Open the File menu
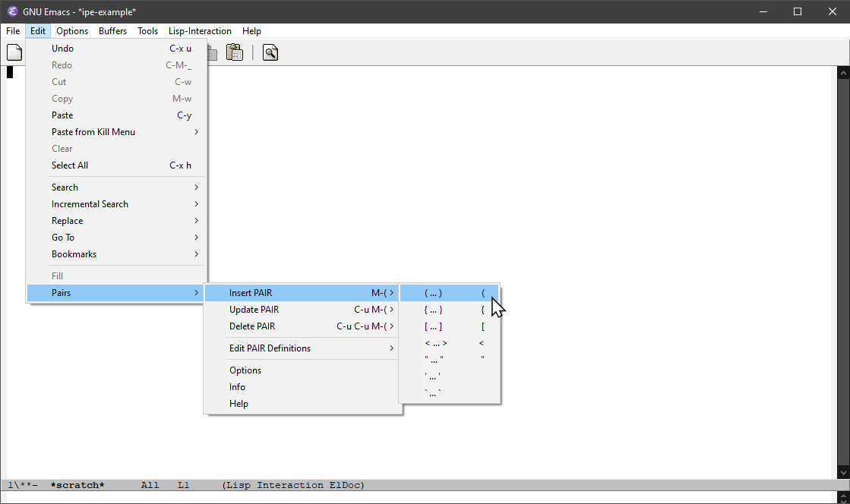The width and height of the screenshot is (850, 504). [13, 31]
